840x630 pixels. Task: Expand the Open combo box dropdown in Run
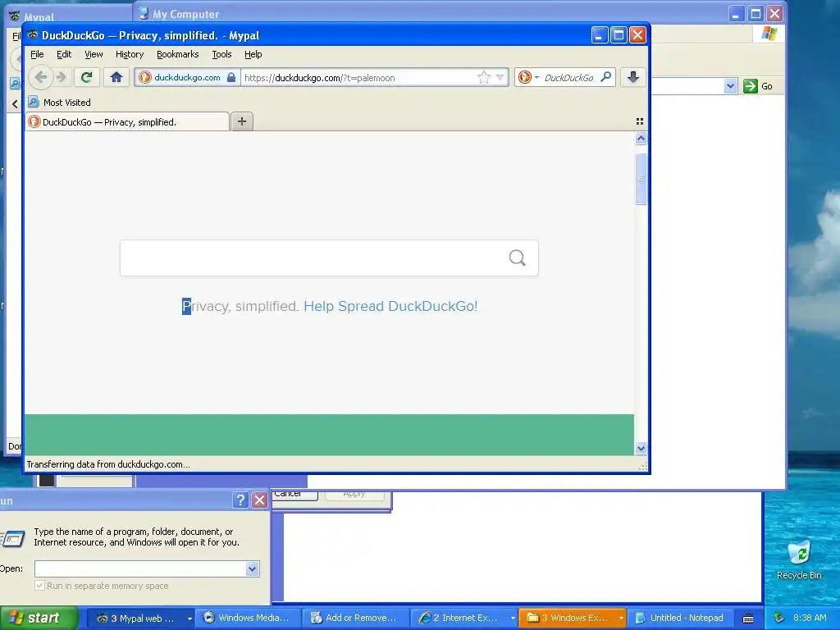(x=253, y=569)
